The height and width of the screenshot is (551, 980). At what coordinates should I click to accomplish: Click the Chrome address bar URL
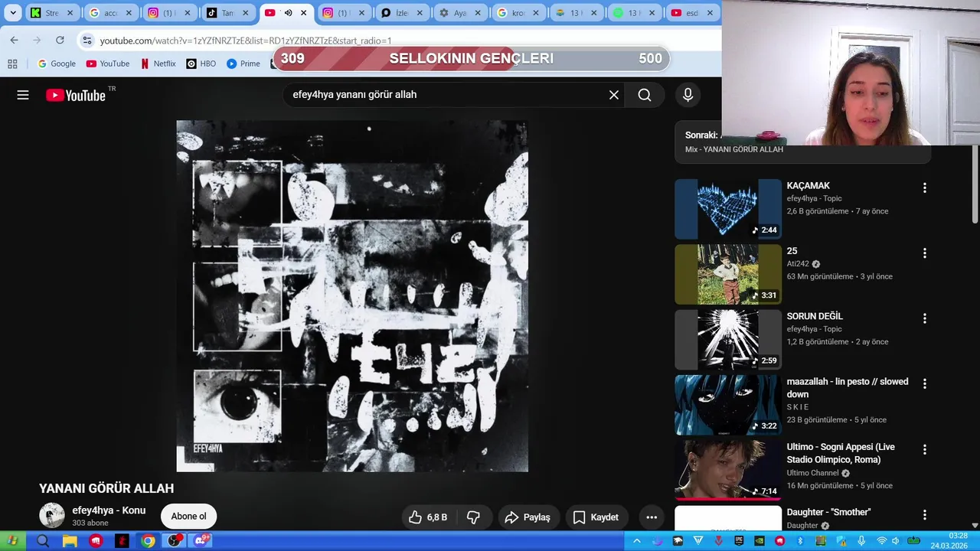tap(246, 41)
